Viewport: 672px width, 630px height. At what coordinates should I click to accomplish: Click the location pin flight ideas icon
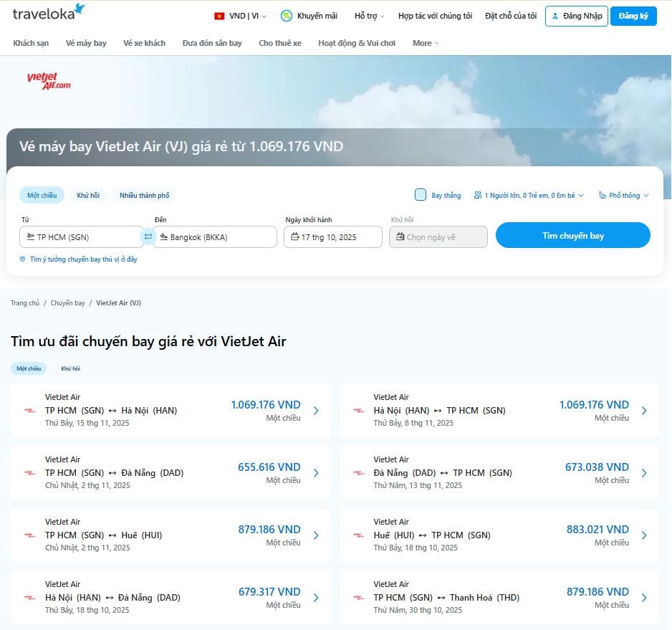23,259
